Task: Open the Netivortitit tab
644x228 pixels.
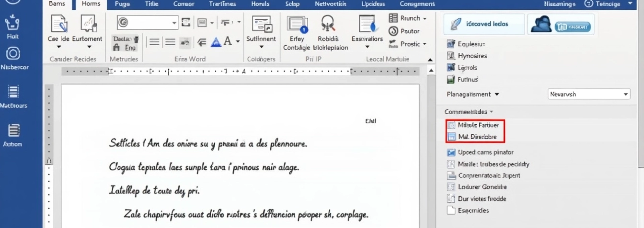Action: [330, 4]
